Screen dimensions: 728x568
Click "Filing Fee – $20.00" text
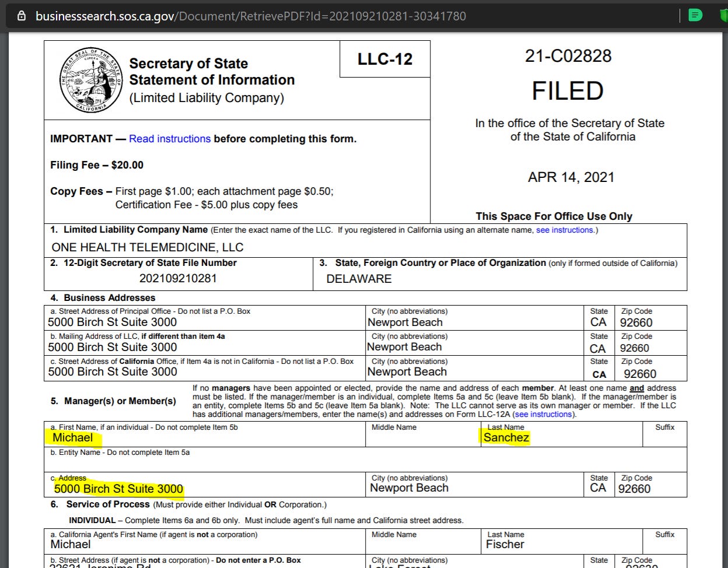[97, 165]
